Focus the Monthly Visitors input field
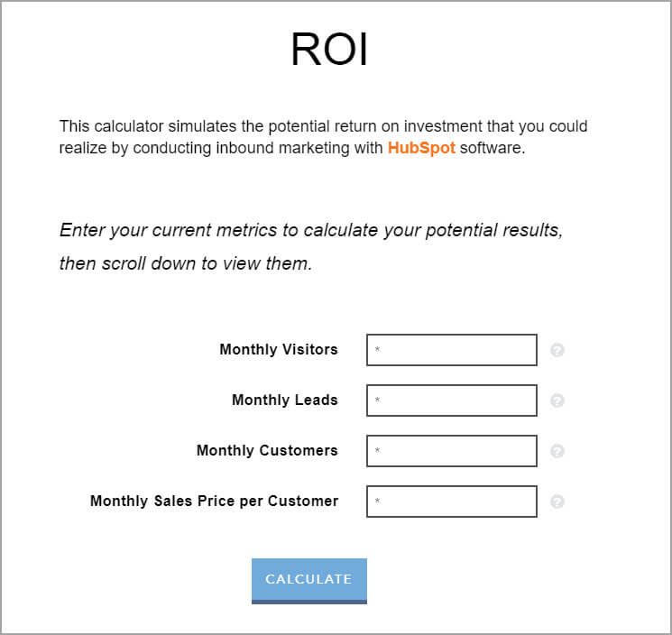 point(451,350)
